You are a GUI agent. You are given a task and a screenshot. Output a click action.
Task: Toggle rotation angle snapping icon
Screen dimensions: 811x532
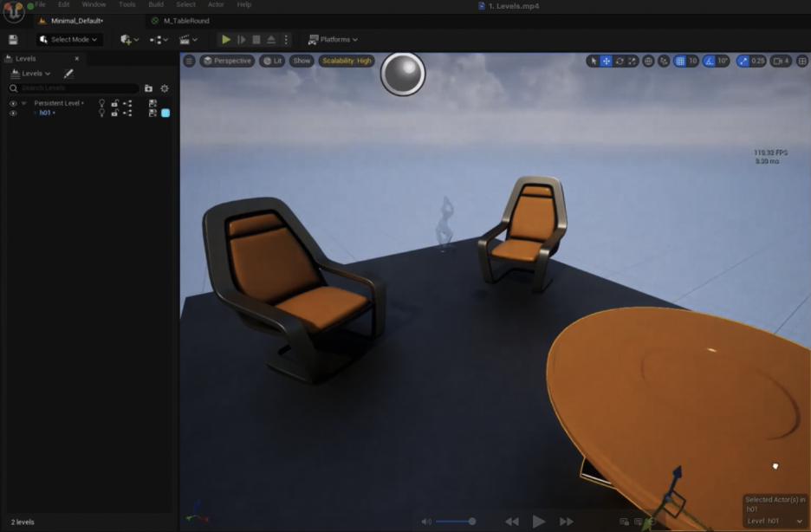(709, 61)
